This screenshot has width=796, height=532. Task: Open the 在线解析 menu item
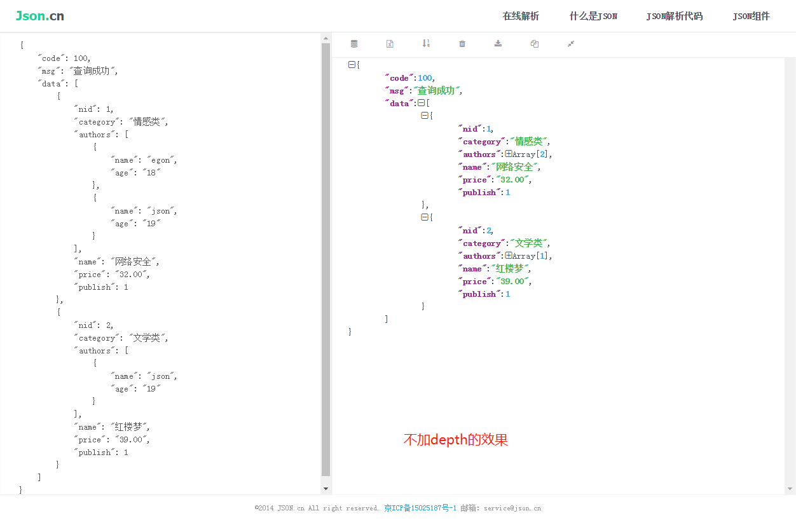tap(521, 17)
